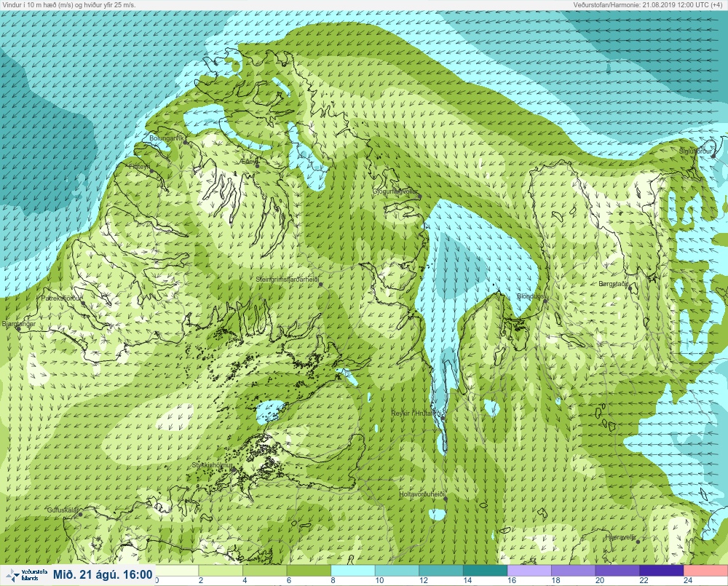Select the Bjargtangar station label
Image resolution: width=728 pixels, height=586 pixels.
point(19,324)
